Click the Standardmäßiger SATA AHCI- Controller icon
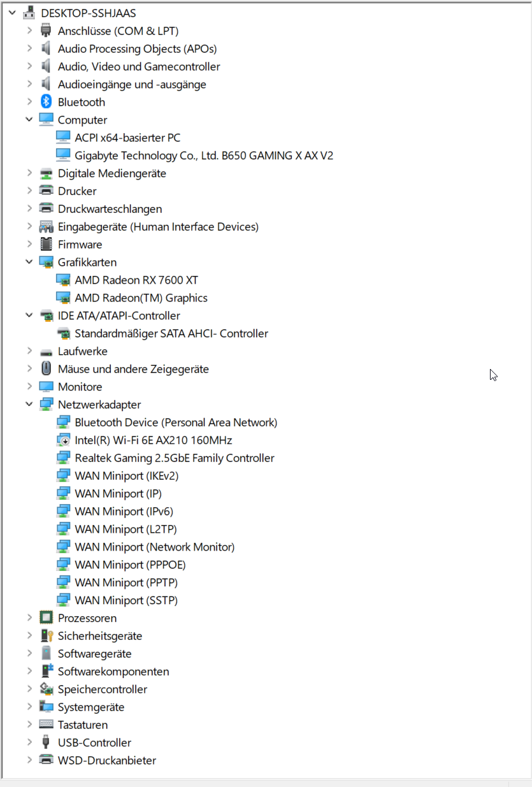Image resolution: width=532 pixels, height=787 pixels. click(x=63, y=333)
